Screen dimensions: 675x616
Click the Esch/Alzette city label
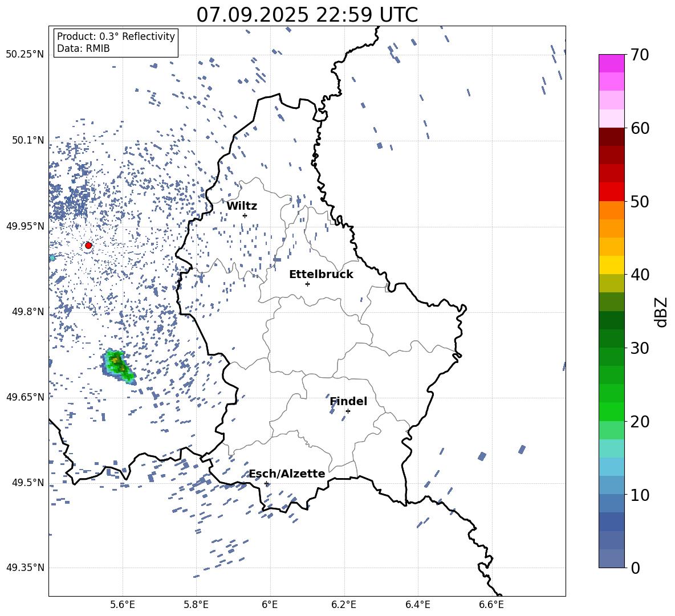287,474
